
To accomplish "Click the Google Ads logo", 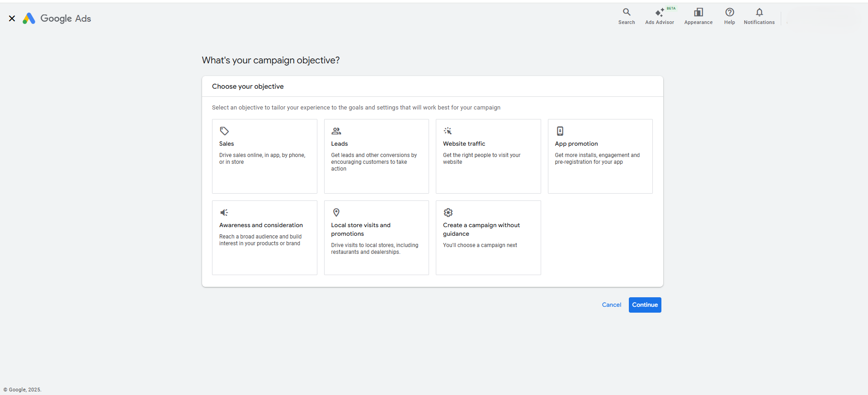I will tap(57, 19).
